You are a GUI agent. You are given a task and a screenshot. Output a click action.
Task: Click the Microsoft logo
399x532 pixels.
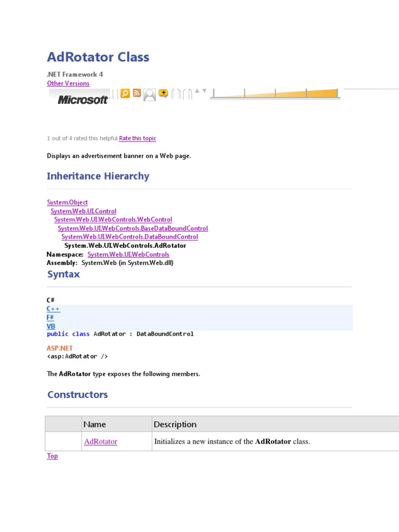click(83, 99)
